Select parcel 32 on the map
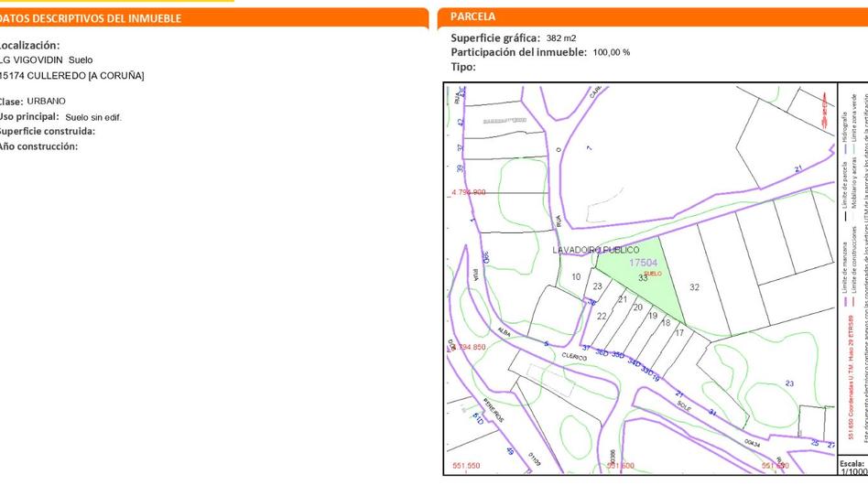 click(694, 287)
